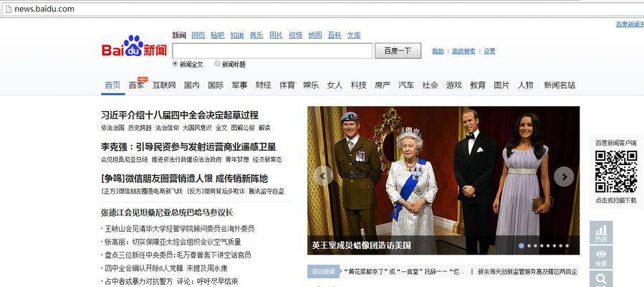Go to previous carousel slide arrow
This screenshot has width=644, height=287.
coord(323,176)
